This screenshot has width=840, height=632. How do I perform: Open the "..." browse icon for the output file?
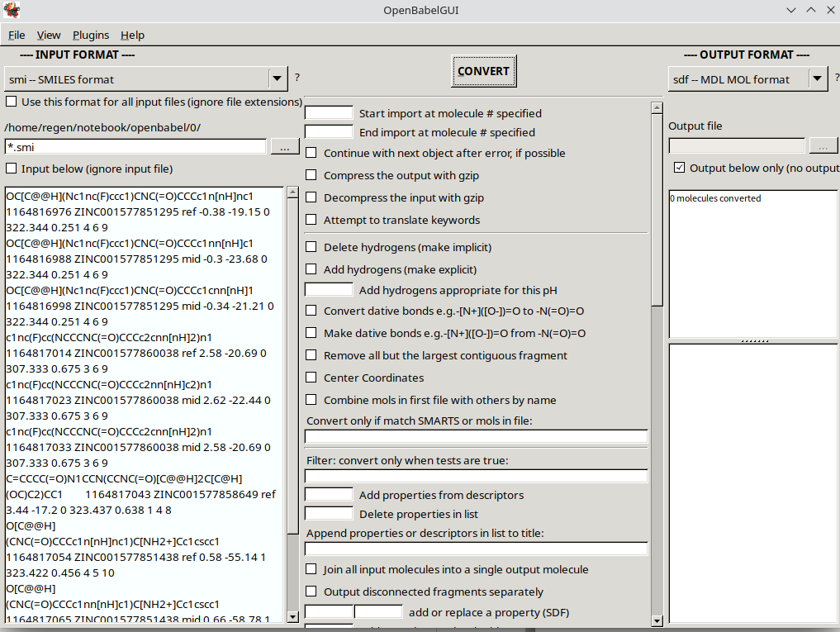823,145
